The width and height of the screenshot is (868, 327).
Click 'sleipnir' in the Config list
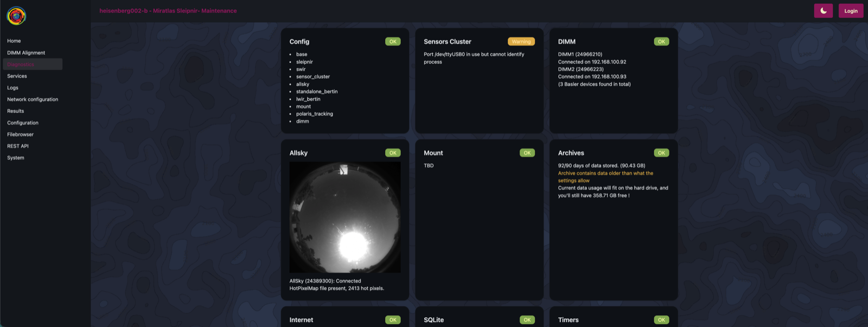click(304, 62)
